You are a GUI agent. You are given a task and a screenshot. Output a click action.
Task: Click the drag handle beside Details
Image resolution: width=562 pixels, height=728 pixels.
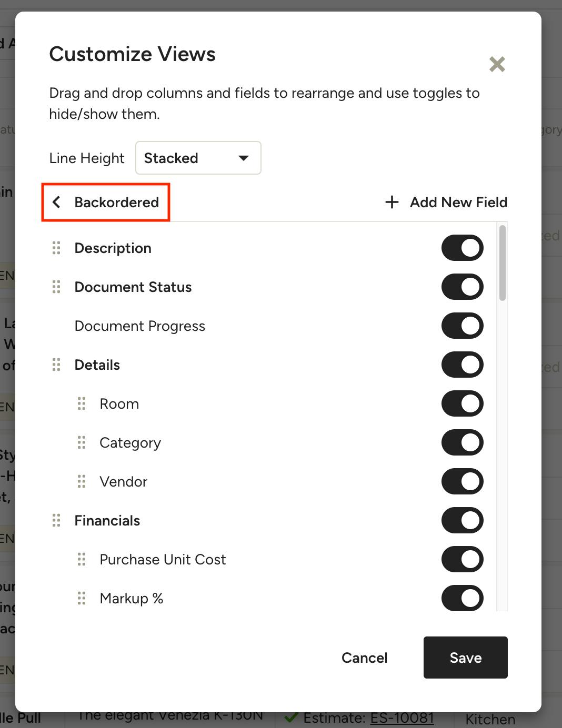pyautogui.click(x=56, y=365)
